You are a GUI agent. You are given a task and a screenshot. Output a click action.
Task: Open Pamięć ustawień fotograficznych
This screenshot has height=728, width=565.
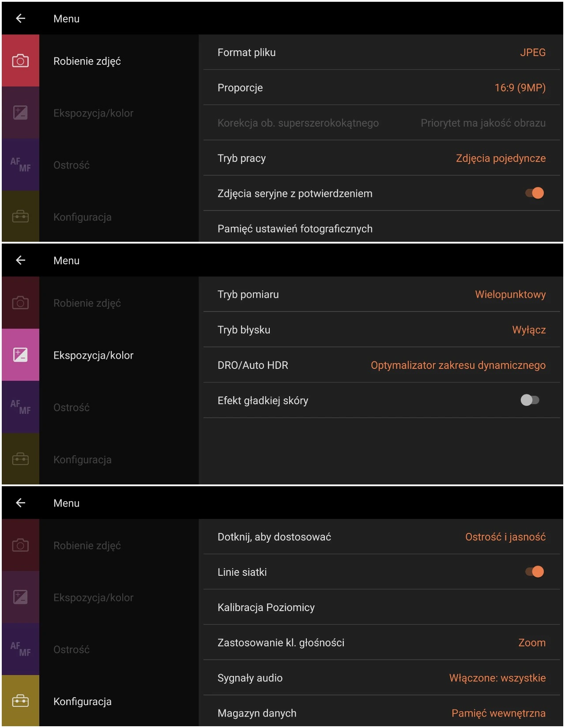pyautogui.click(x=381, y=229)
